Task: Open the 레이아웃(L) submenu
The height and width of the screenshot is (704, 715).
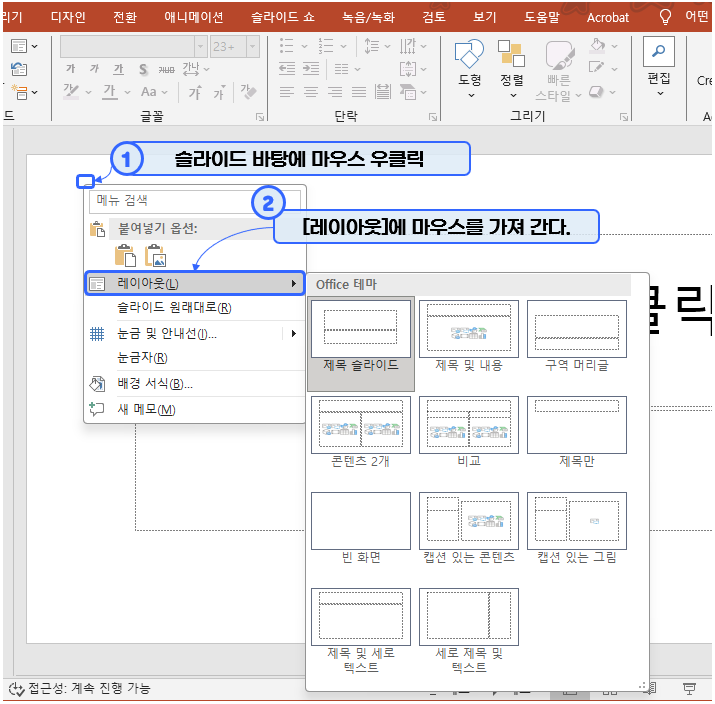Action: coord(195,284)
